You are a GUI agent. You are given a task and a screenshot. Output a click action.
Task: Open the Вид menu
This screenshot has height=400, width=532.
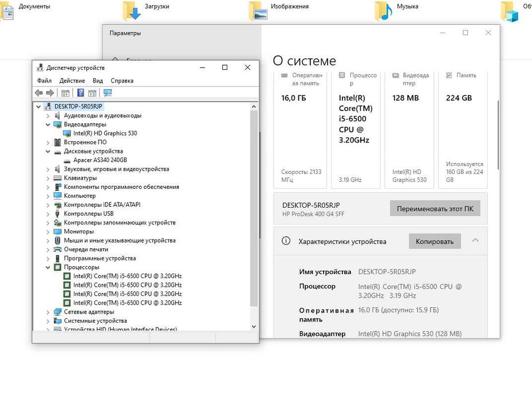98,81
